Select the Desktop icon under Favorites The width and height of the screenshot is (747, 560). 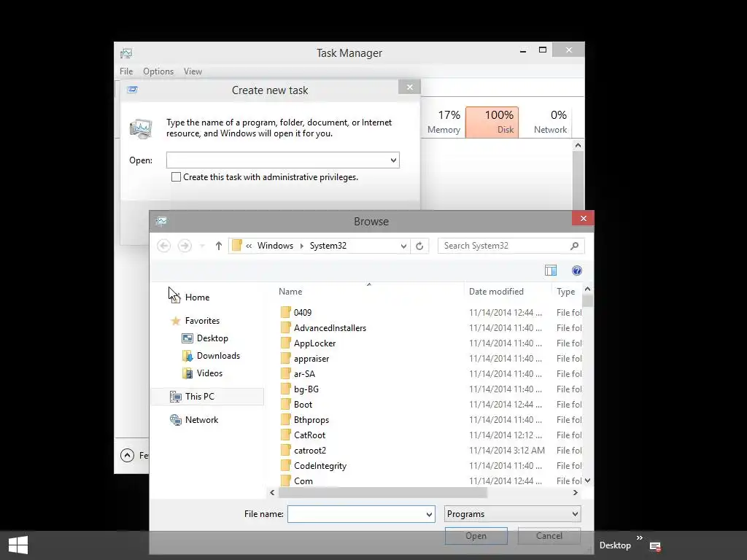[x=187, y=338]
